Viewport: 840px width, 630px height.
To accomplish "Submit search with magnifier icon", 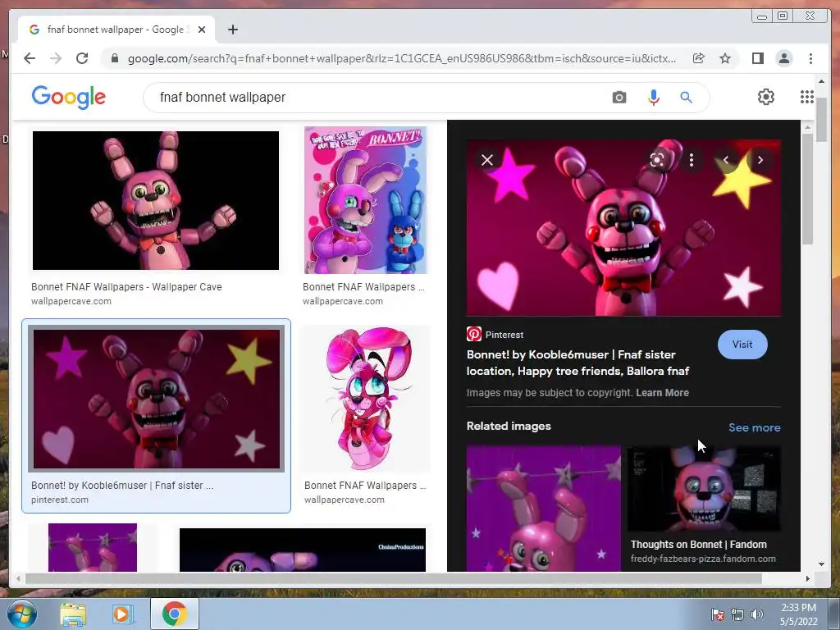I will click(x=687, y=98).
